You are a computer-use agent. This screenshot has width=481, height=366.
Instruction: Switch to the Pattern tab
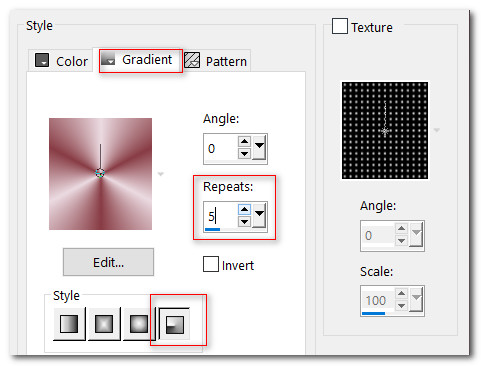point(216,61)
